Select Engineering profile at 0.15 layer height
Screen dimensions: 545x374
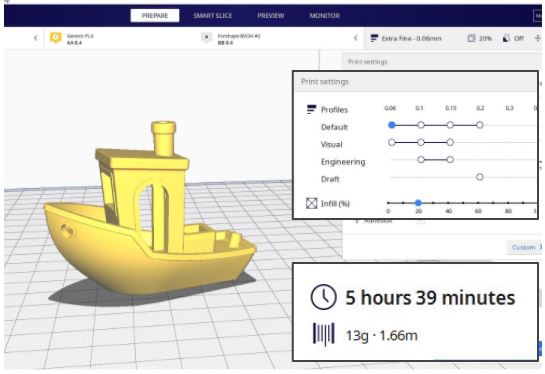450,160
